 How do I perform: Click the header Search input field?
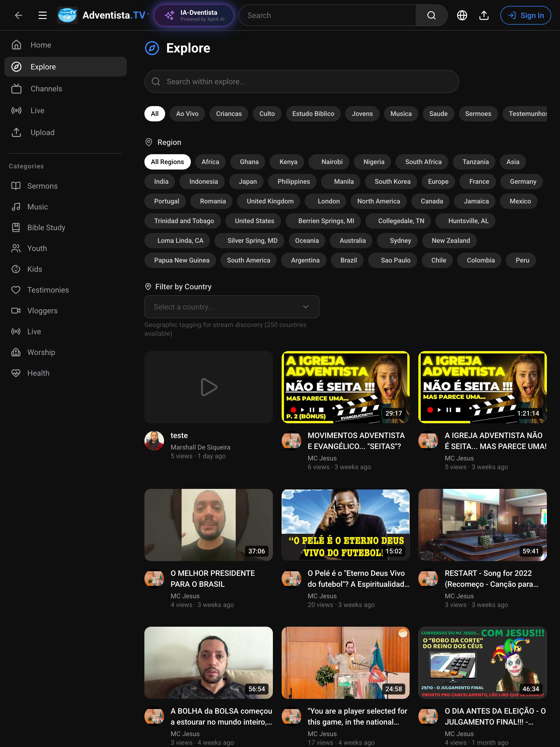click(327, 15)
